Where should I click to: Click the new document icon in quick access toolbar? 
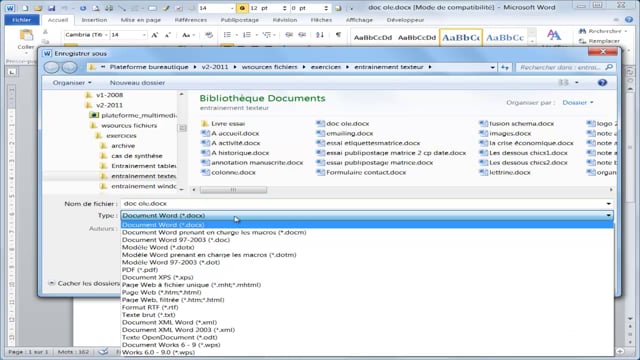(x=25, y=8)
